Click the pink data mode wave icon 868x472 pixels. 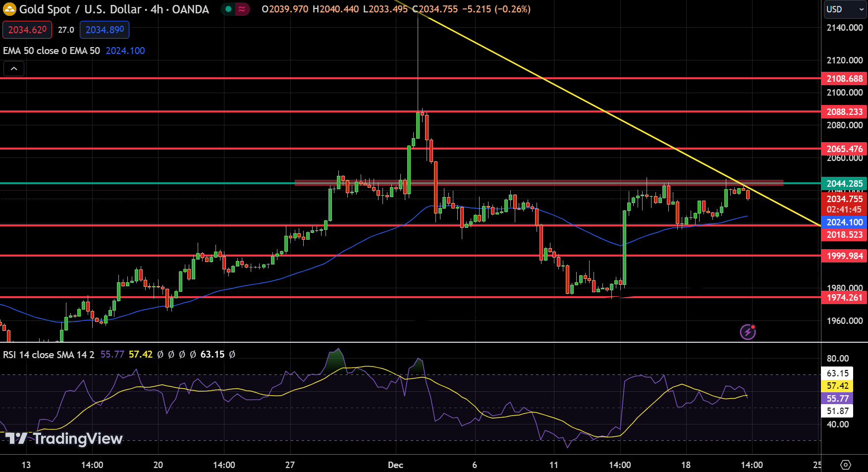[x=242, y=9]
